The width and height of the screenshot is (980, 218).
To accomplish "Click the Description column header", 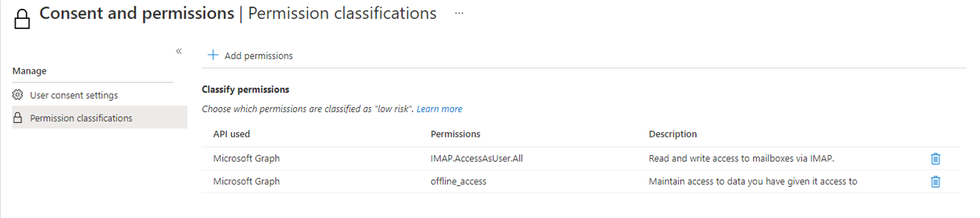I will click(x=673, y=134).
